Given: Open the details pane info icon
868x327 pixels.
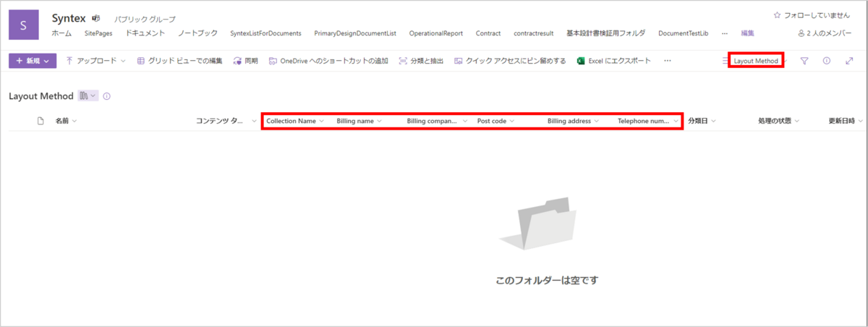Looking at the screenshot, I should pos(827,61).
